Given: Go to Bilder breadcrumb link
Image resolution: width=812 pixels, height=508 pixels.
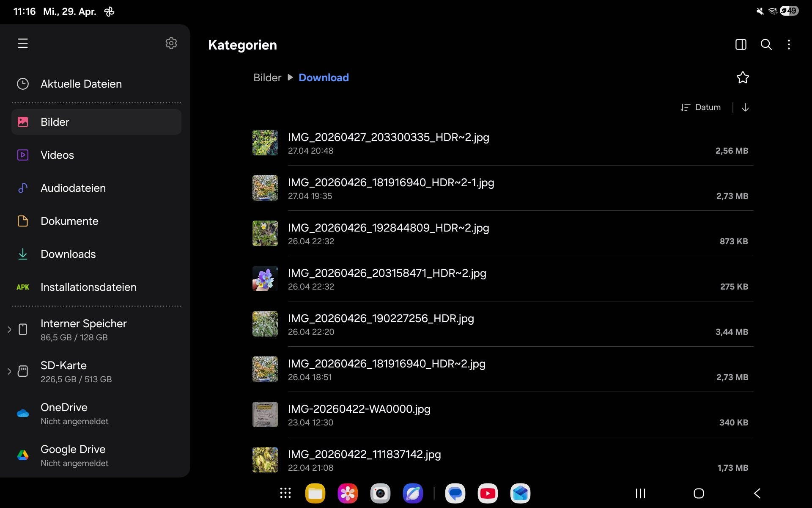Looking at the screenshot, I should tap(267, 77).
